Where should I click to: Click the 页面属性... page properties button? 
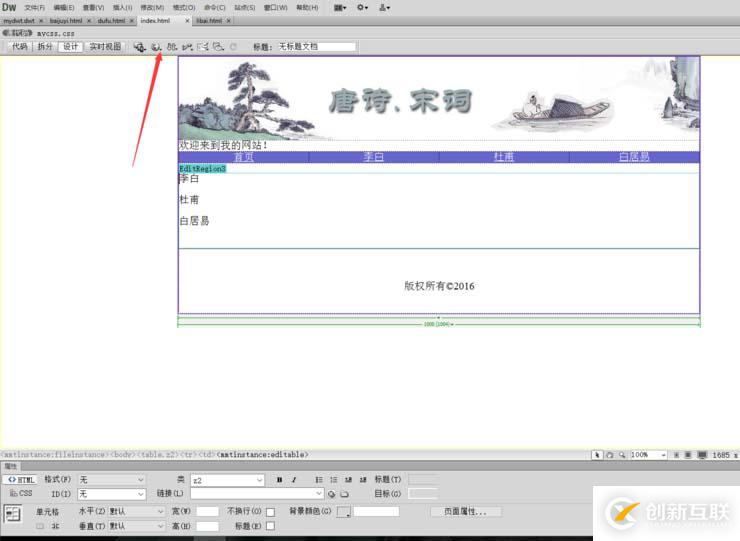click(465, 512)
